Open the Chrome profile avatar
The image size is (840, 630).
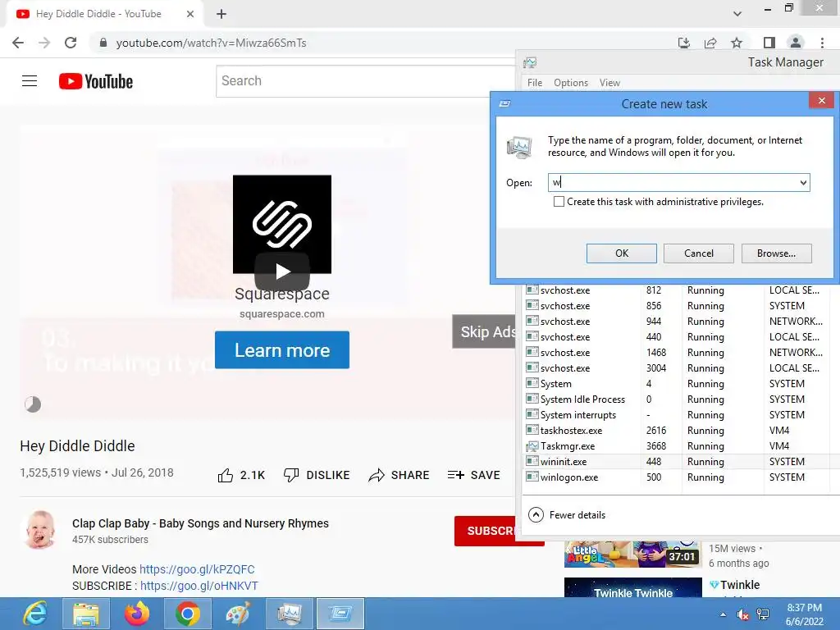[796, 43]
